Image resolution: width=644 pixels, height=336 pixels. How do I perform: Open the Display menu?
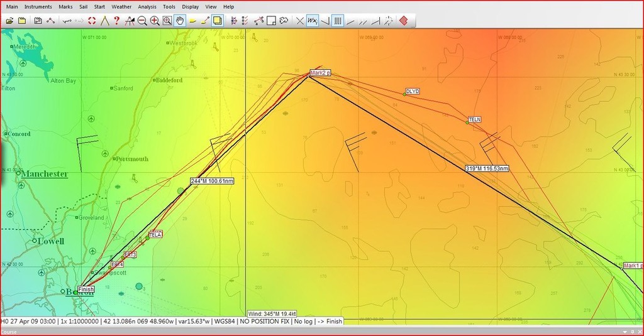(190, 6)
